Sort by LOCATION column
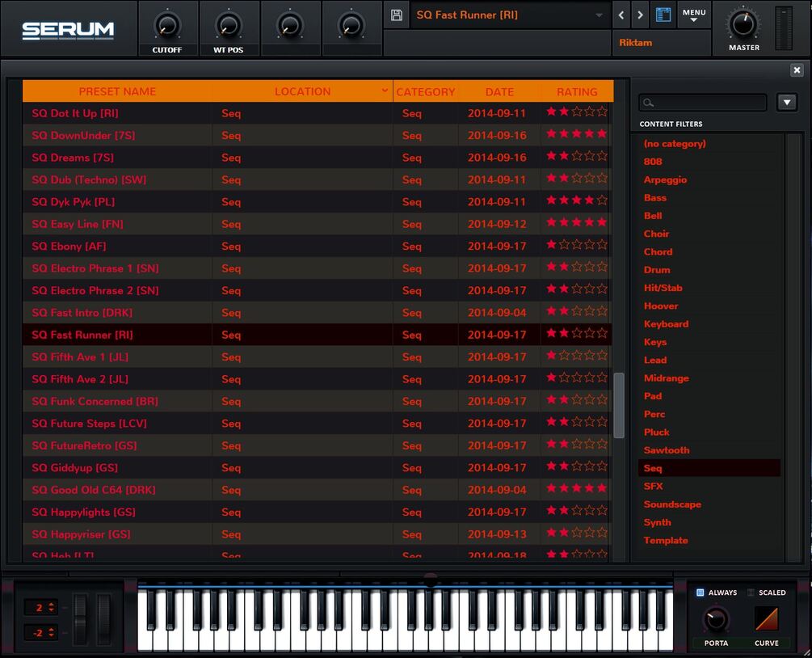Screen dimensions: 812x658 tap(302, 91)
